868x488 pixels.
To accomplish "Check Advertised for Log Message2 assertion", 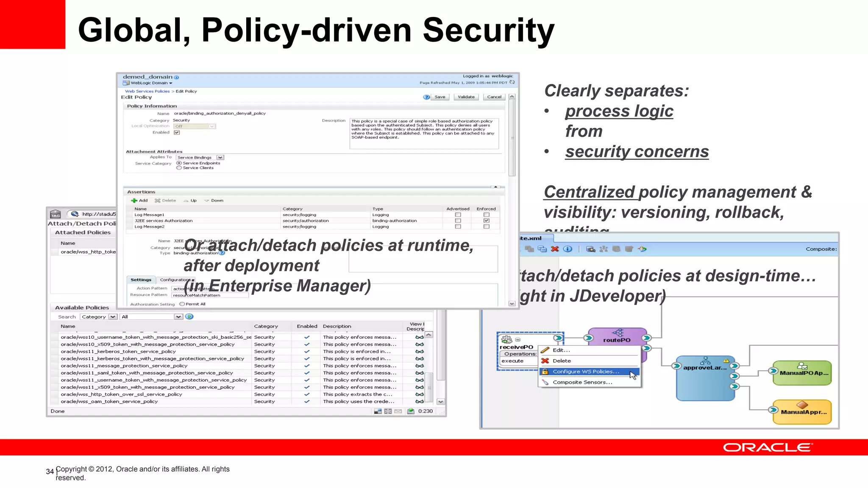I will (x=458, y=227).
